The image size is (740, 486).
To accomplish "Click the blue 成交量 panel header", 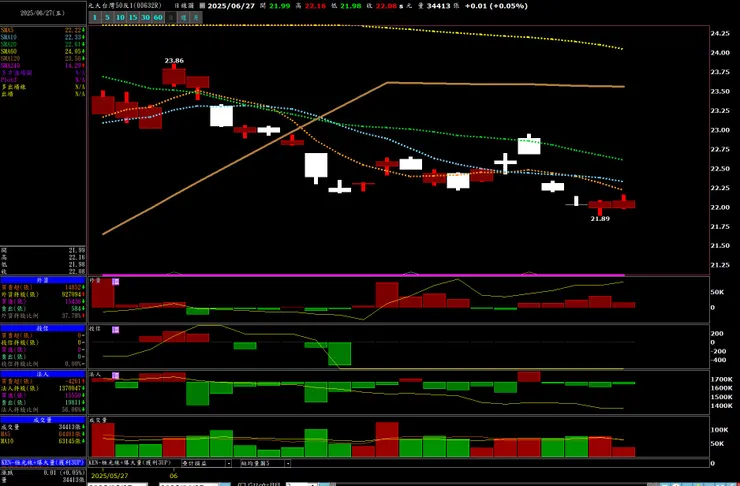I will pyautogui.click(x=43, y=420).
